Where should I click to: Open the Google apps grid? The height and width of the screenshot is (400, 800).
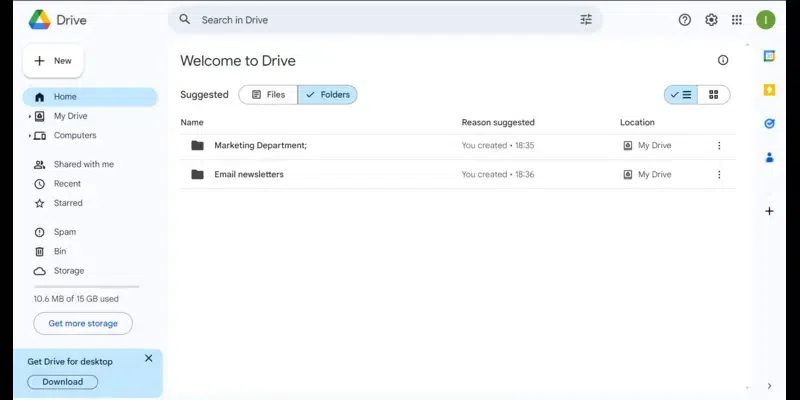pyautogui.click(x=737, y=20)
